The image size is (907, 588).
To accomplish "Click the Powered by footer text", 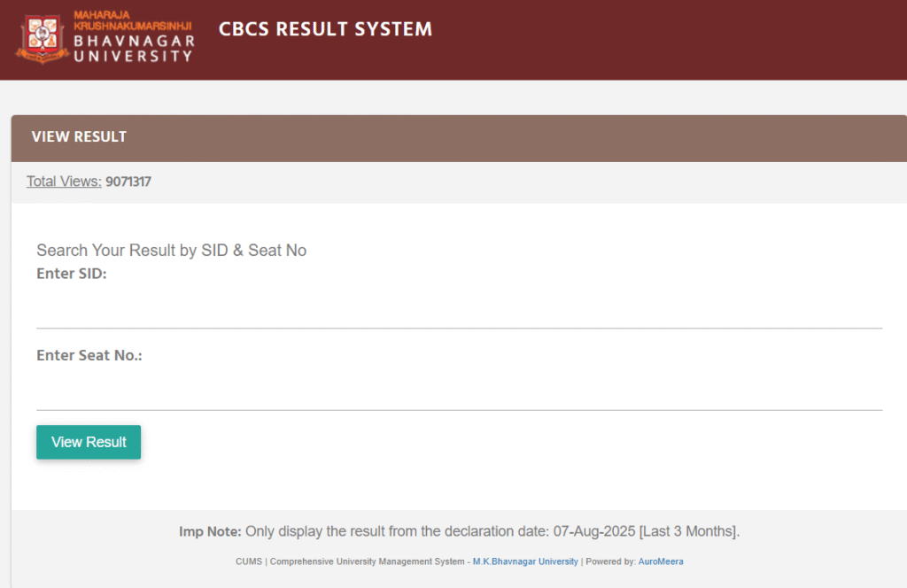I will 610,561.
